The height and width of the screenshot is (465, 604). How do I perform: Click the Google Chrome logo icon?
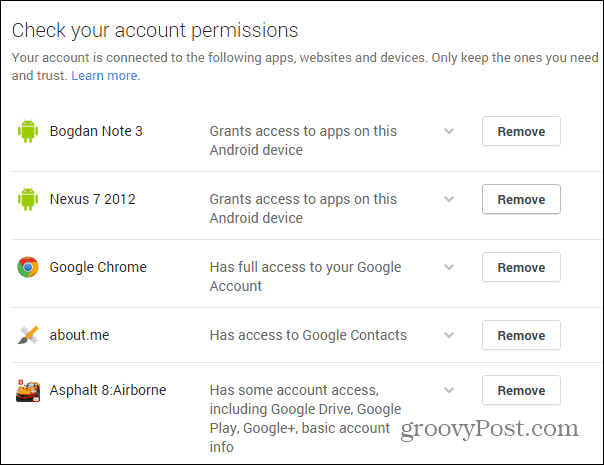(28, 267)
